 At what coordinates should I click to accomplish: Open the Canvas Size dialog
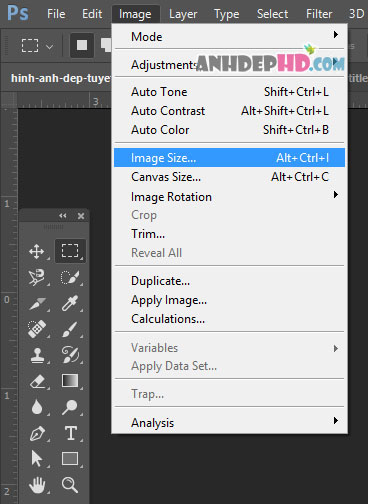tap(229, 177)
